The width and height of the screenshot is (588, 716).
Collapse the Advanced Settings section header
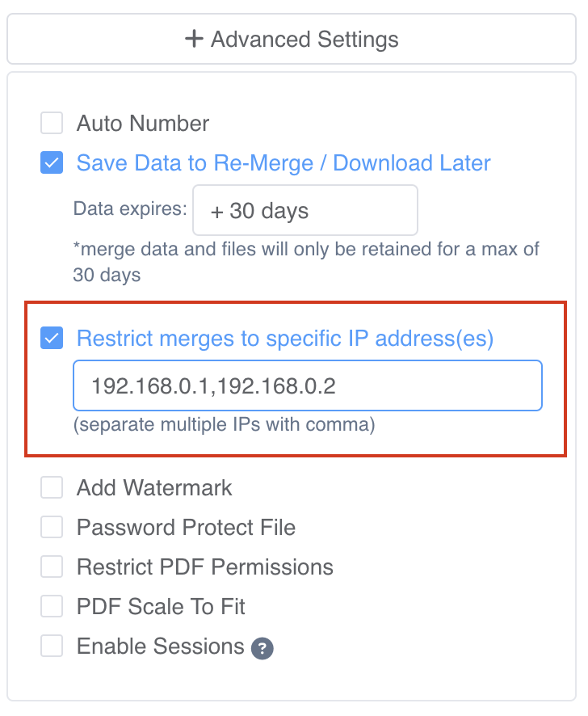pyautogui.click(x=292, y=39)
